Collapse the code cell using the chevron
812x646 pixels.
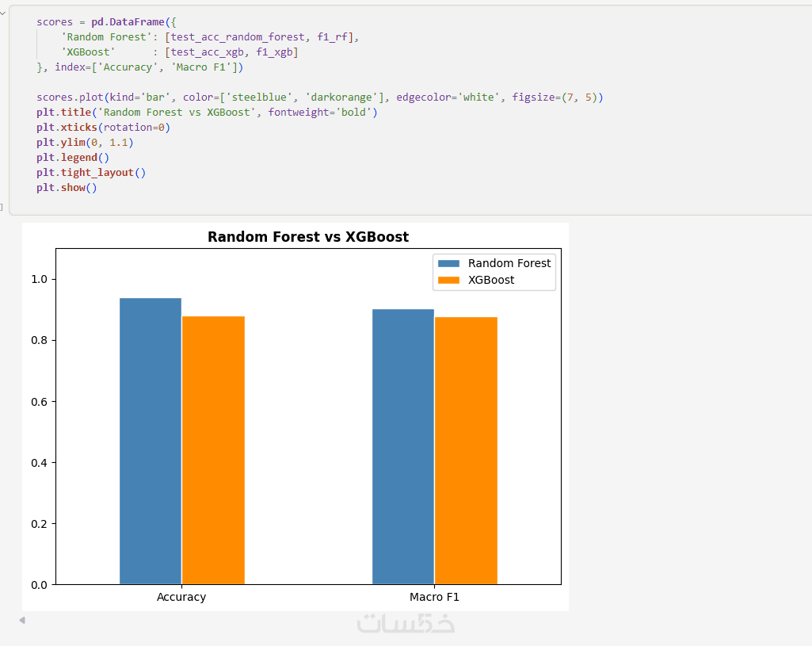[2, 13]
